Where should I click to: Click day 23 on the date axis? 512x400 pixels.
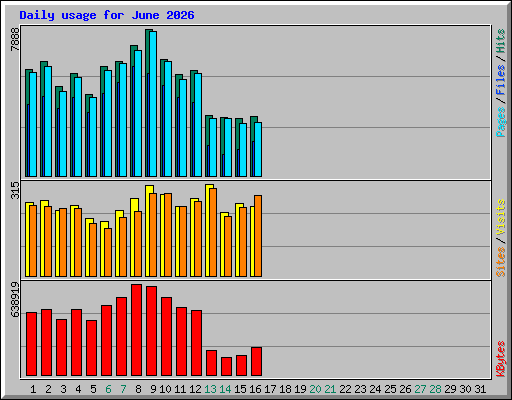360,389
